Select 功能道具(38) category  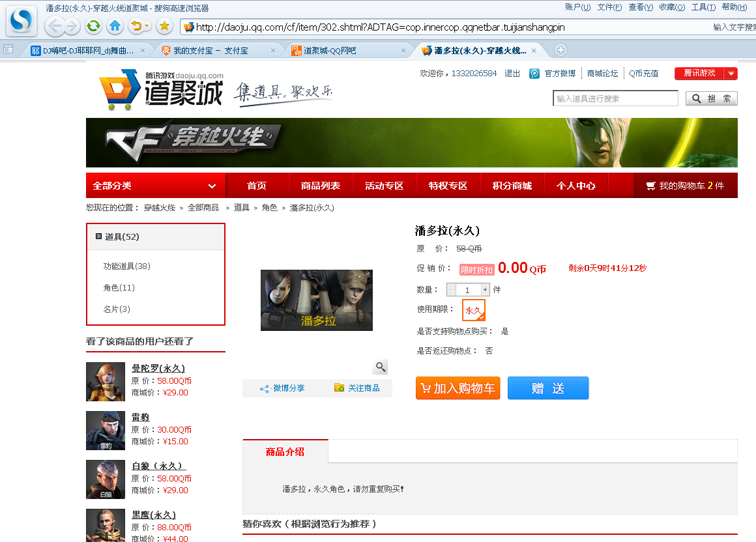(x=127, y=266)
